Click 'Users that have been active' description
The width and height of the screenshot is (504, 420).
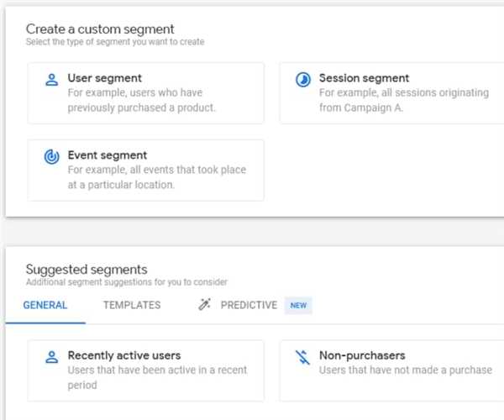[158, 377]
